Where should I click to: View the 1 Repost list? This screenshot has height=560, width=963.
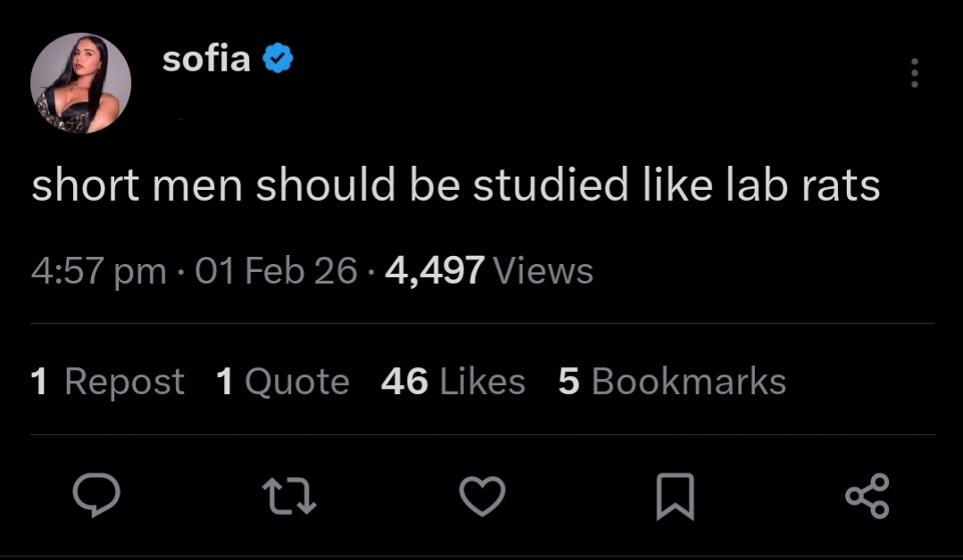pyautogui.click(x=107, y=382)
